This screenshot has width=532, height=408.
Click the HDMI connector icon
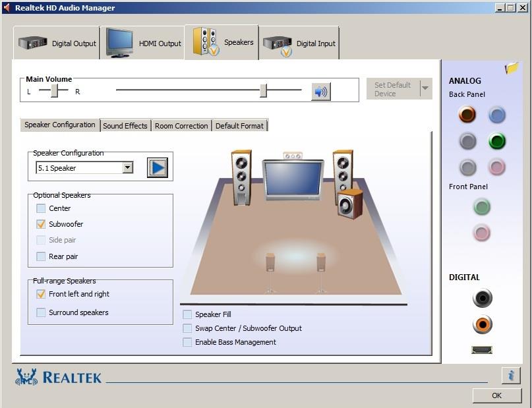(482, 349)
